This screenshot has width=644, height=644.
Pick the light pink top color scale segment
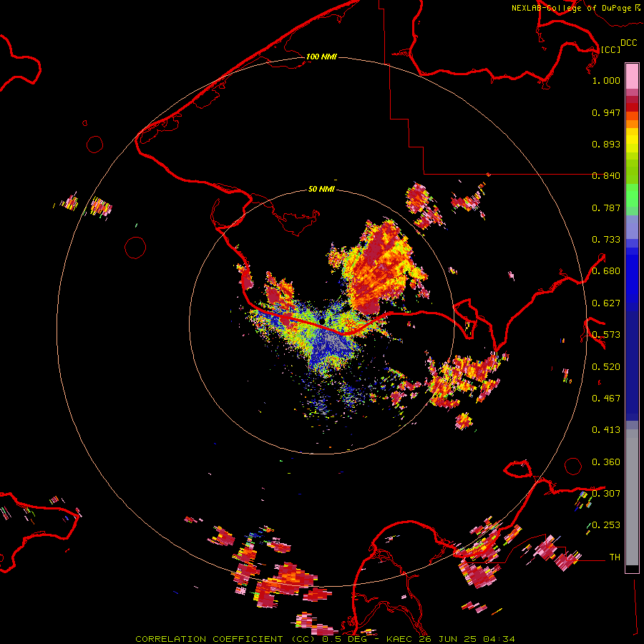click(x=632, y=77)
